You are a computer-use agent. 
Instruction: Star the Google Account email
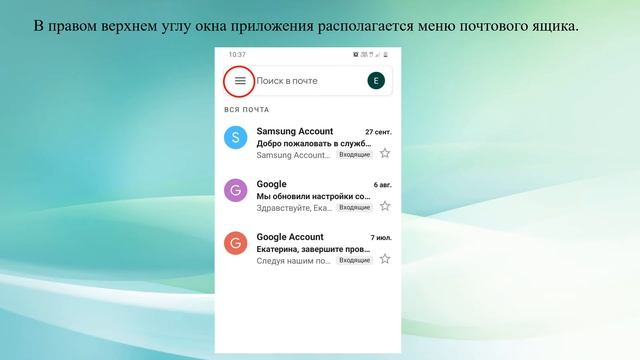pos(385,259)
